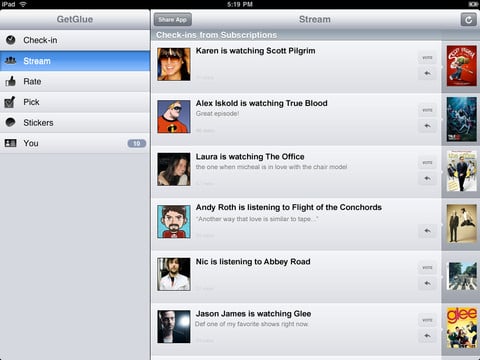
Task: Vote on Laura's The Office check-in
Action: click(427, 163)
